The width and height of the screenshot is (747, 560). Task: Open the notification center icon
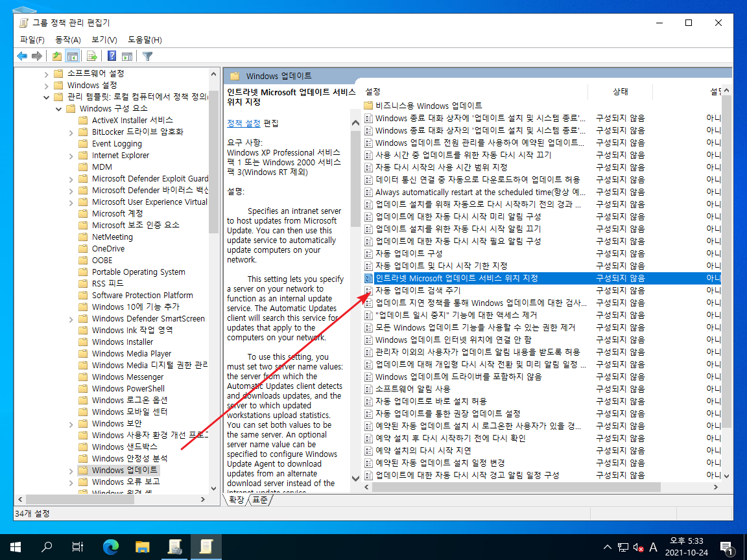coord(726,547)
